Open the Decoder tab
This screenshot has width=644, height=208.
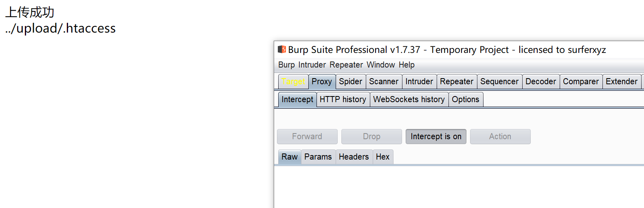pos(541,81)
